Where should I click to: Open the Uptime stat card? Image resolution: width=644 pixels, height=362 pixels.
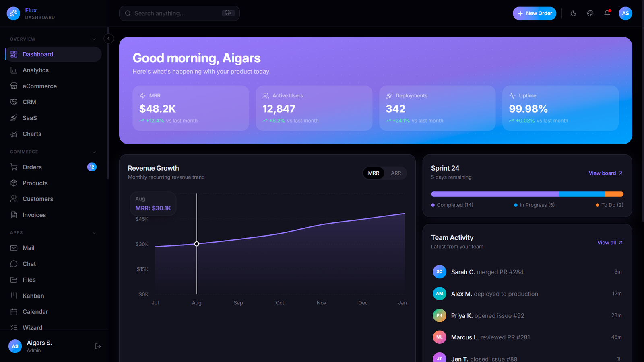point(560,108)
